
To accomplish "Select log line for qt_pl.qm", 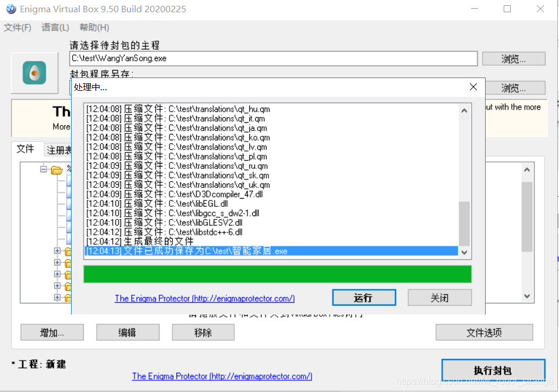I will [x=271, y=157].
